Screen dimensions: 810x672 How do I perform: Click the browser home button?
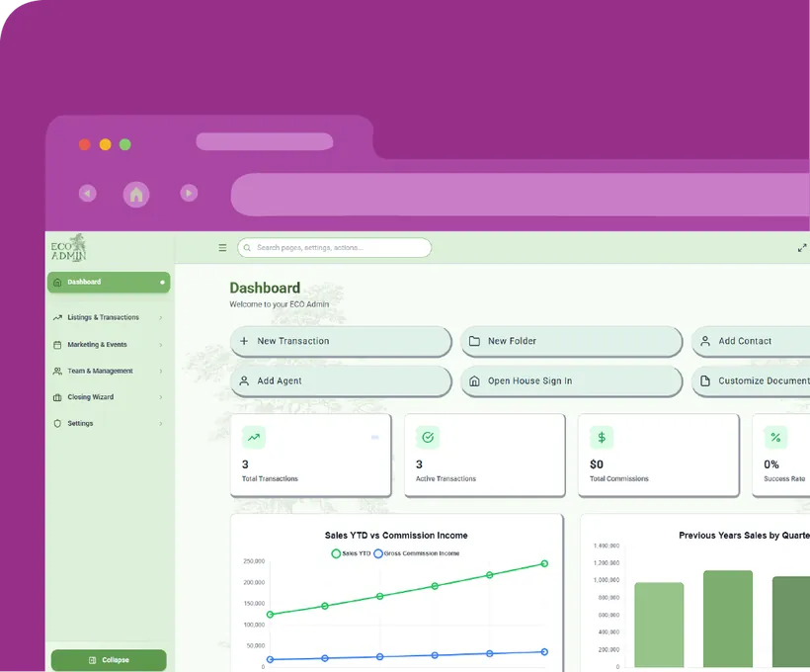pos(136,195)
